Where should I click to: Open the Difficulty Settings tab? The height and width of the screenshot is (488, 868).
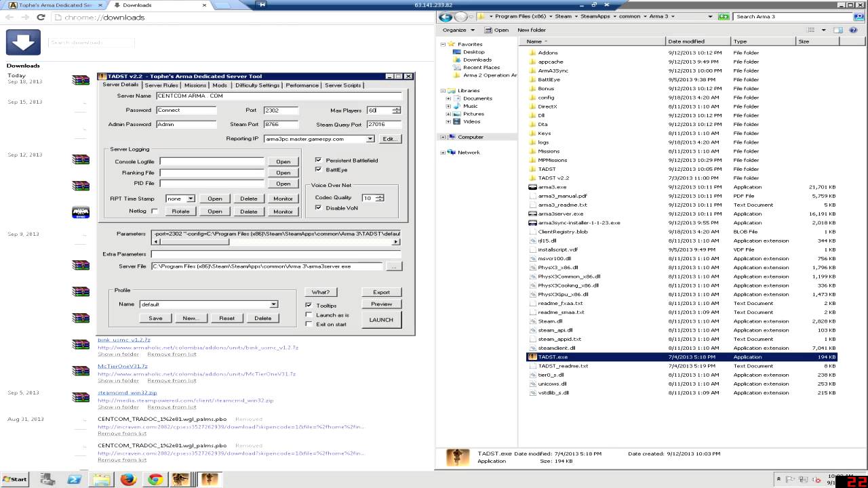tap(257, 85)
